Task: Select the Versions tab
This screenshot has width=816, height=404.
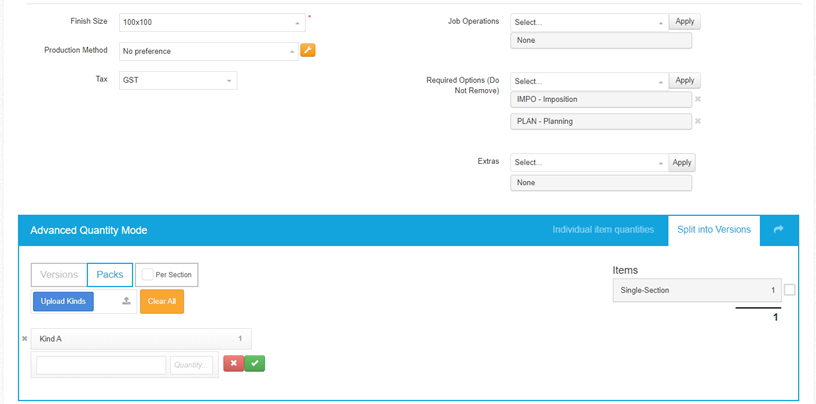Action: click(59, 274)
